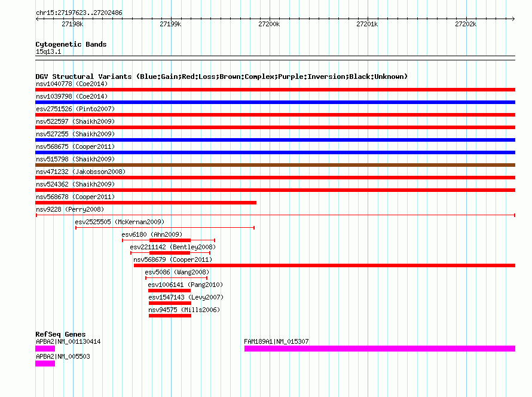Click the 27198k ruler tick label
Image resolution: width=532 pixels, height=397 pixels.
pos(72,24)
